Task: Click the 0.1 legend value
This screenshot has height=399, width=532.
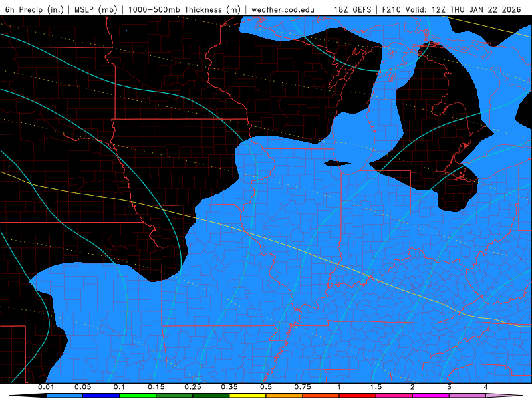Action: [x=119, y=387]
